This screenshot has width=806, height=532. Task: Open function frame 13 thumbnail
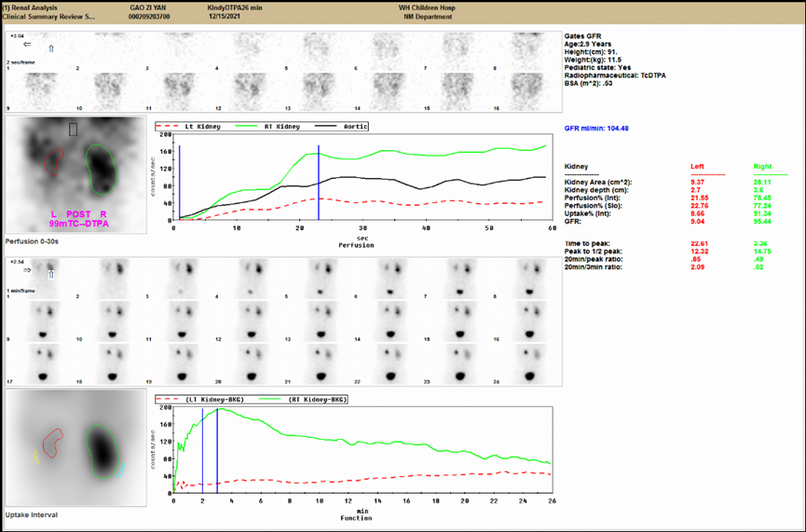pyautogui.click(x=319, y=321)
